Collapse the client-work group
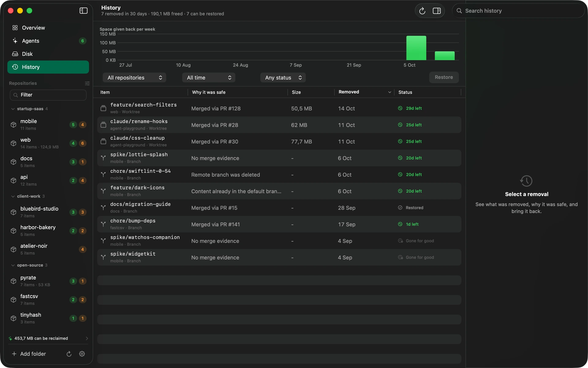This screenshot has width=588, height=368. pyautogui.click(x=13, y=196)
